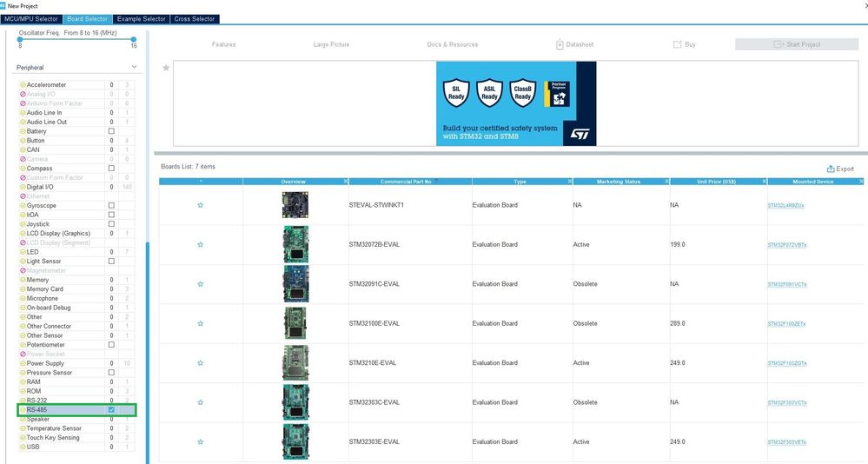Enable the Pressure Sensor checkbox
This screenshot has width=868, height=464.
(x=111, y=373)
